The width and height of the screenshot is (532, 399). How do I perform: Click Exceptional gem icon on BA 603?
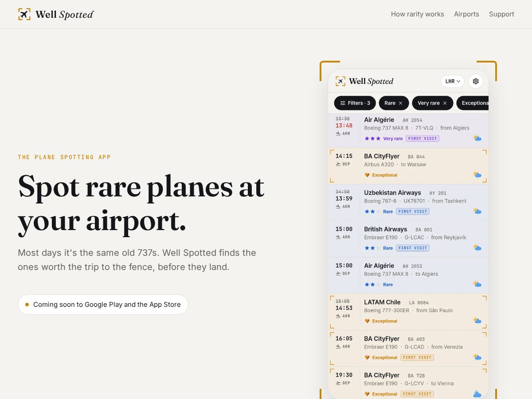(x=367, y=357)
